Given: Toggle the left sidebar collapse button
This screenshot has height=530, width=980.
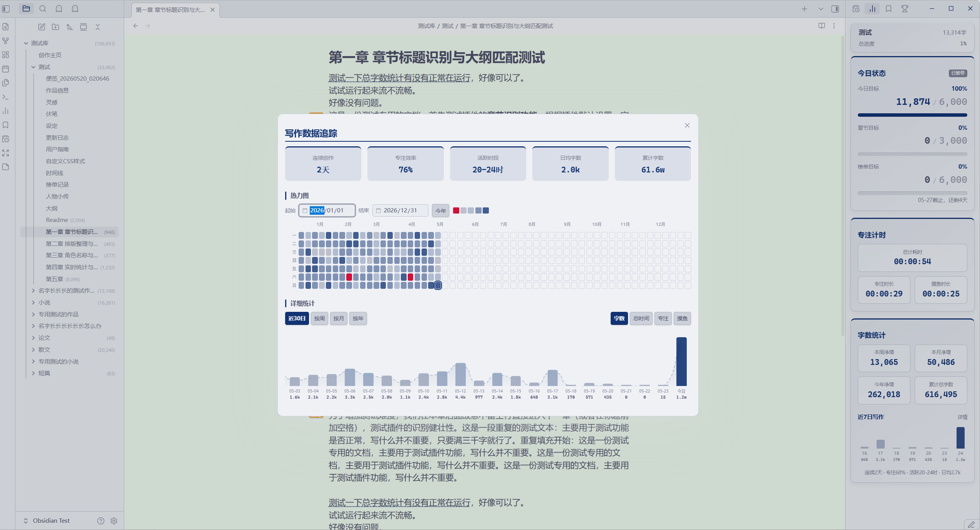Looking at the screenshot, I should (6, 9).
